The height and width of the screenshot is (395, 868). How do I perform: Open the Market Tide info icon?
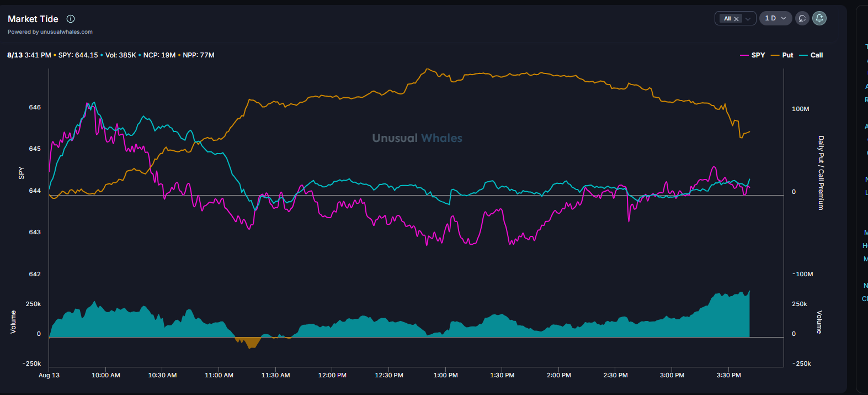pyautogui.click(x=71, y=19)
